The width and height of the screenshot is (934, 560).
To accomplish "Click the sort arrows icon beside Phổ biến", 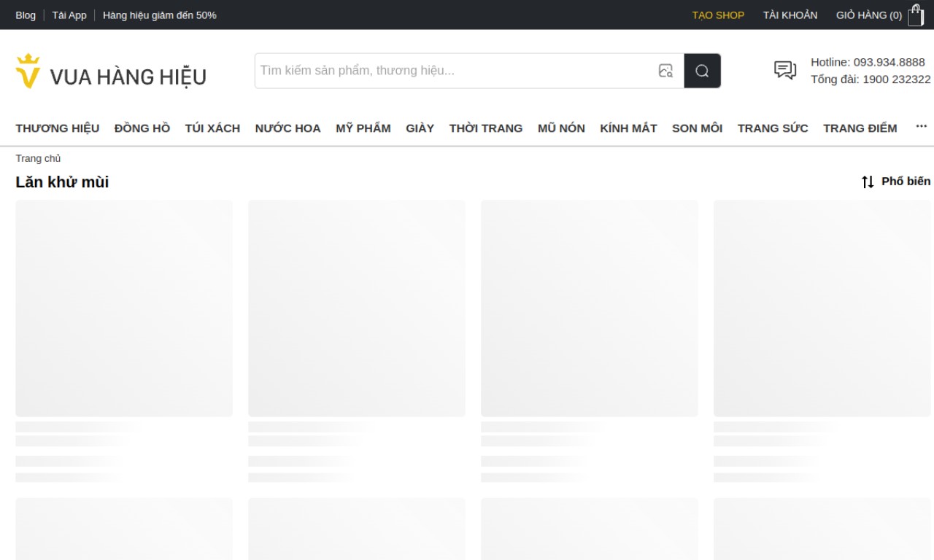I will (868, 182).
